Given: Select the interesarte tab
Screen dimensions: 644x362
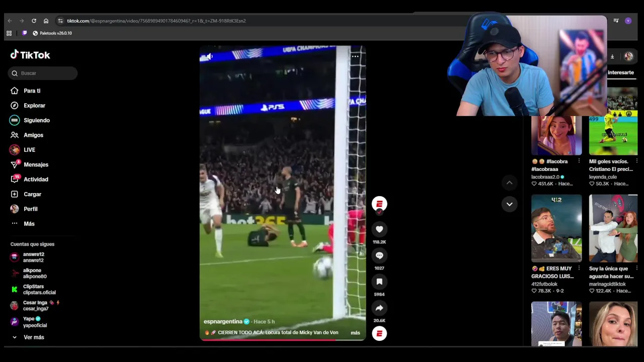Looking at the screenshot, I should (620, 72).
